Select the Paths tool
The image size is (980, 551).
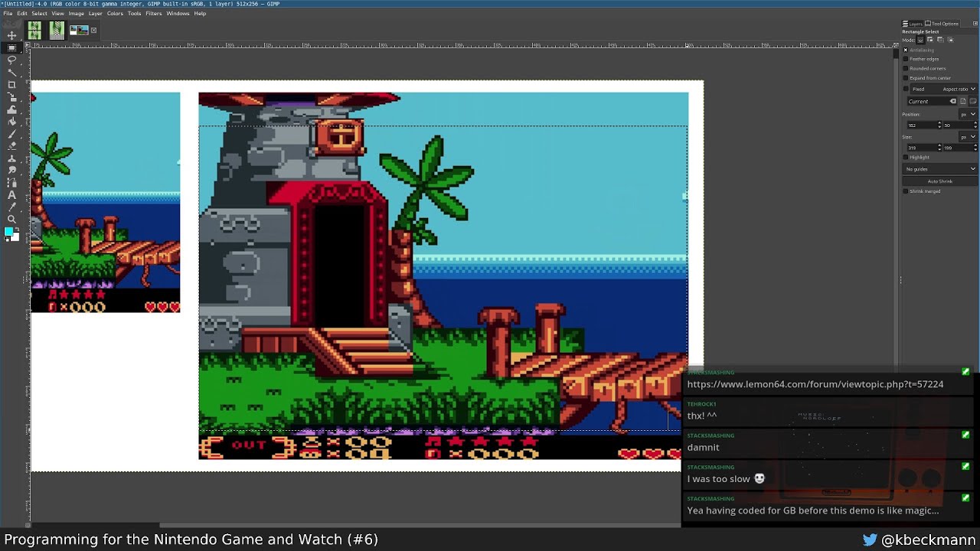click(11, 182)
